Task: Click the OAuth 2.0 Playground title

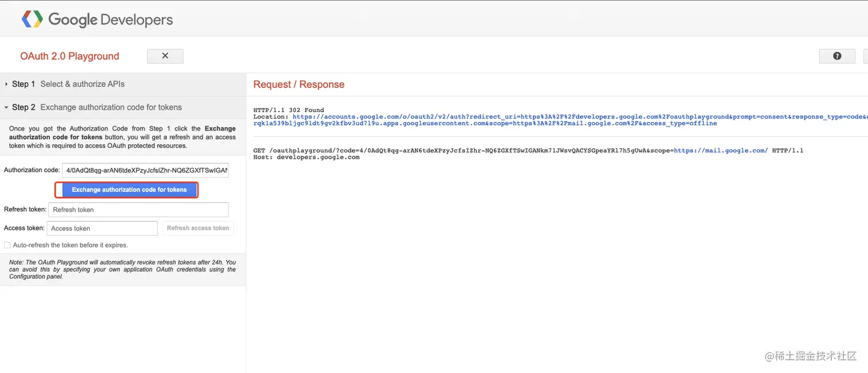Action: [69, 56]
